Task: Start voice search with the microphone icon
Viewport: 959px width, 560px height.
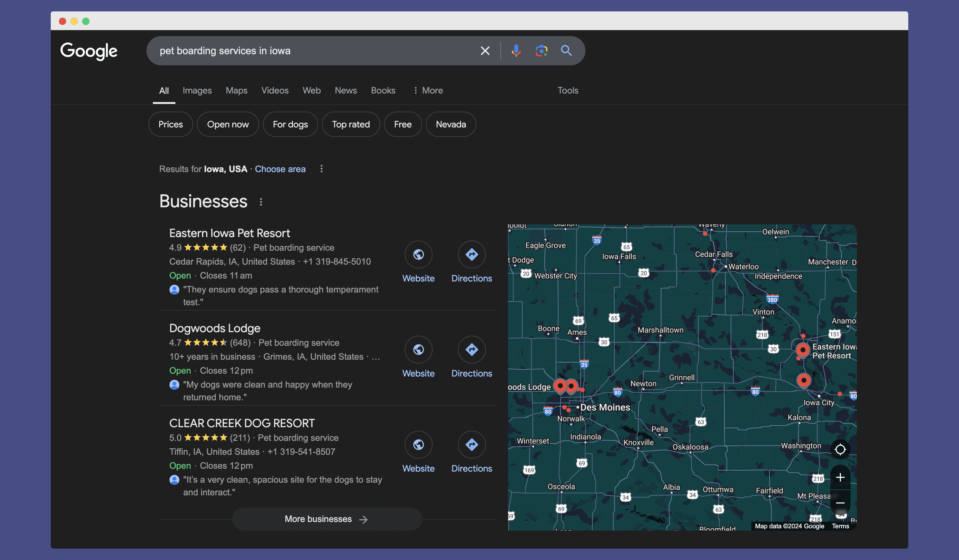Action: [x=516, y=51]
